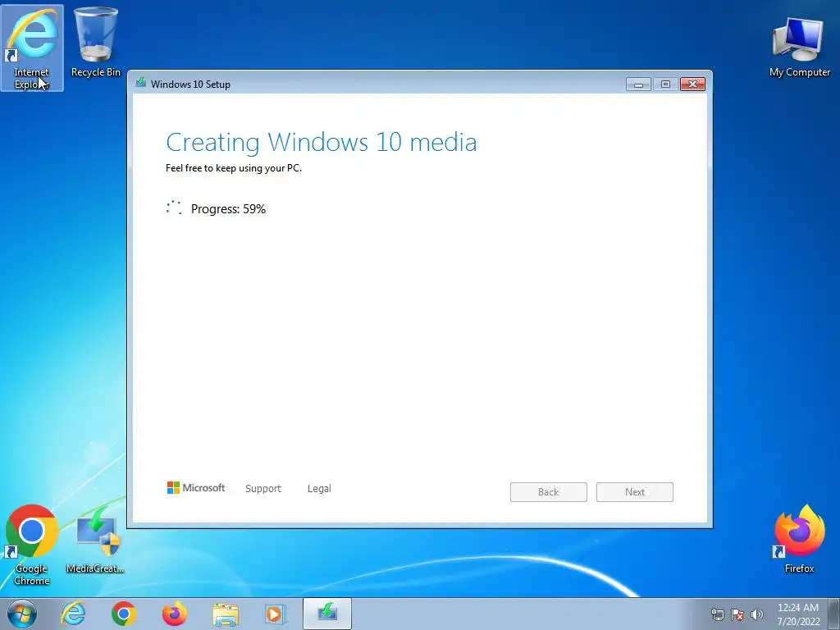
Task: Open the clock showing 12:24 AM
Action: point(798,614)
